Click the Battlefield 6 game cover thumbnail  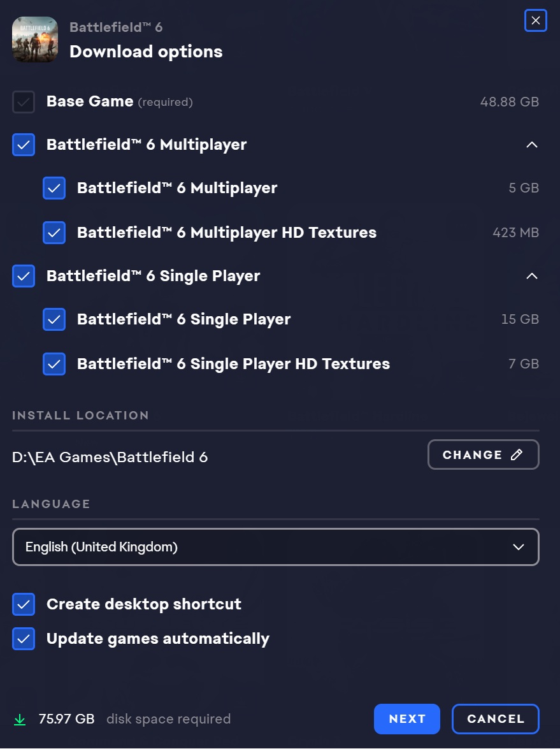[35, 40]
